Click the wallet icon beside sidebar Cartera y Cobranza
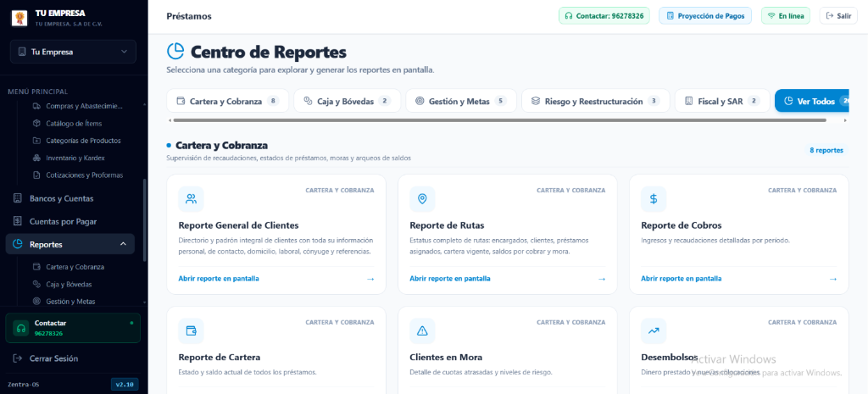 coord(36,267)
